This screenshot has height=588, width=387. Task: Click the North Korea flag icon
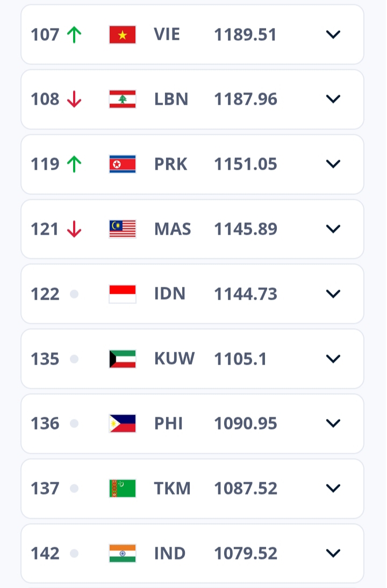tap(123, 164)
